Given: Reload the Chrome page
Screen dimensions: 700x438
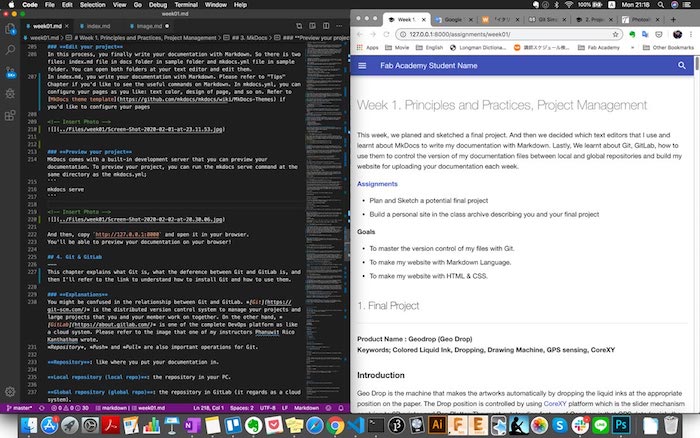Looking at the screenshot, I should pyautogui.click(x=386, y=34).
